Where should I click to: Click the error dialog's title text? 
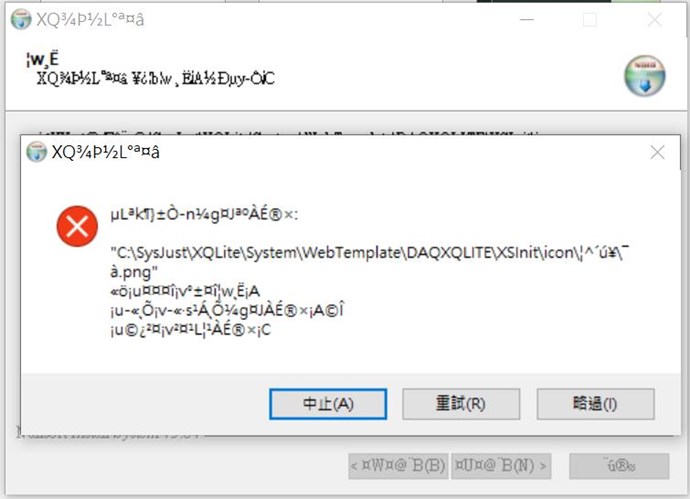106,152
